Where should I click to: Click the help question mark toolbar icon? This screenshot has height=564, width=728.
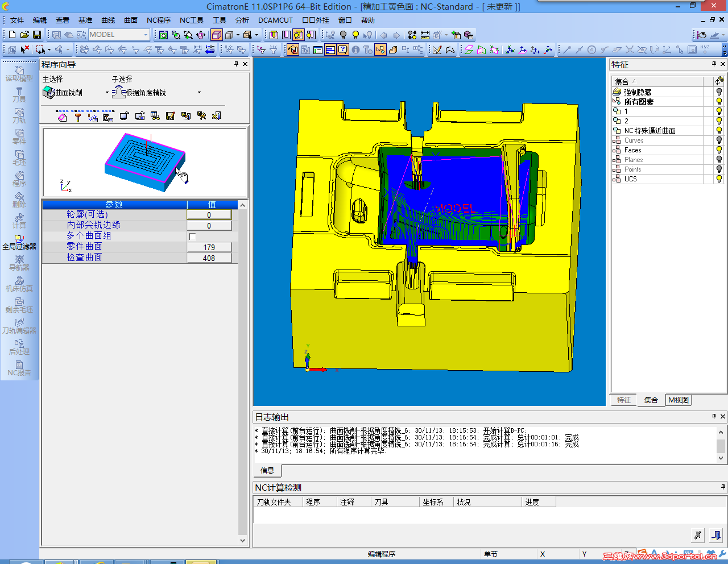tap(343, 49)
